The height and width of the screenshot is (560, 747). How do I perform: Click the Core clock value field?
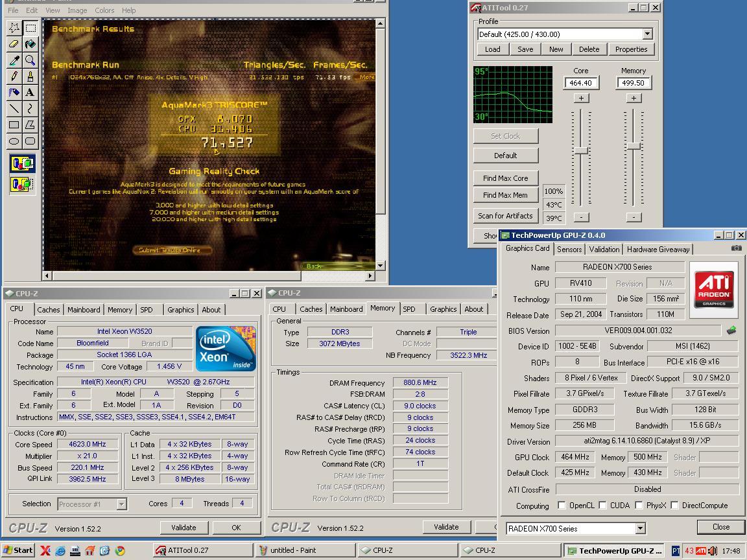point(581,83)
